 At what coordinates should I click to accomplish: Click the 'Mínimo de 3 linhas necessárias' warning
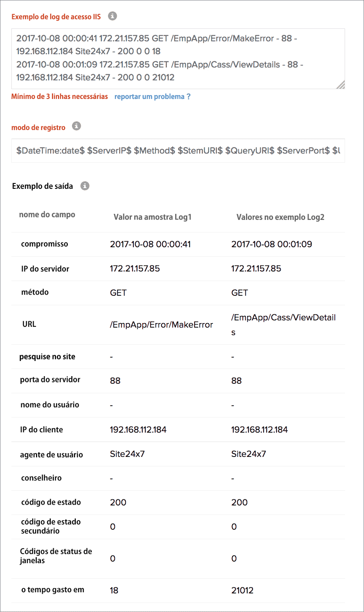60,97
